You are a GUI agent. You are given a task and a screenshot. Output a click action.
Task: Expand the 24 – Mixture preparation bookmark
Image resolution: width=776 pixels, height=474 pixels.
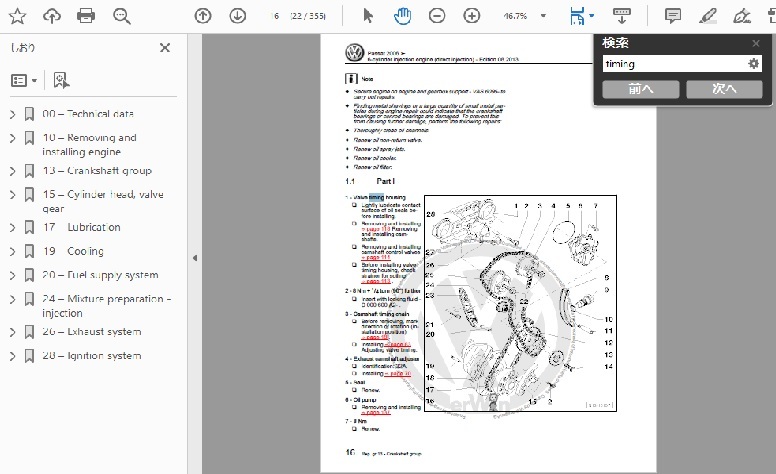click(12, 299)
